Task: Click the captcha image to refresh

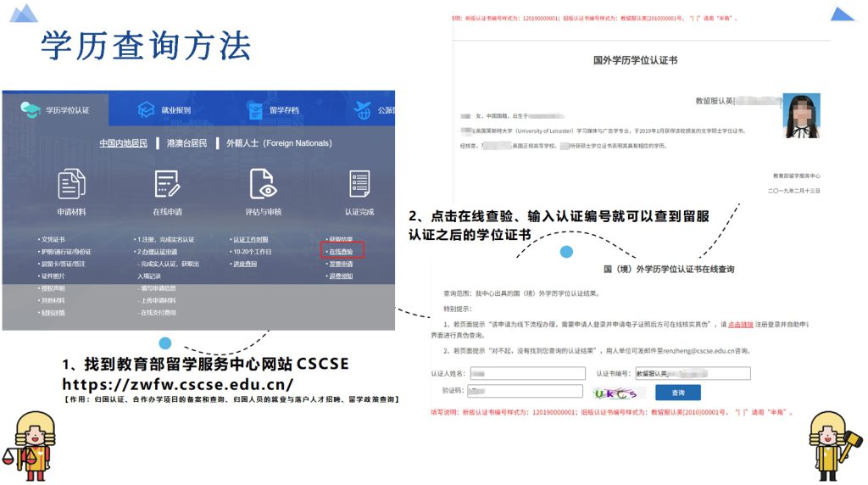Action: [x=619, y=393]
